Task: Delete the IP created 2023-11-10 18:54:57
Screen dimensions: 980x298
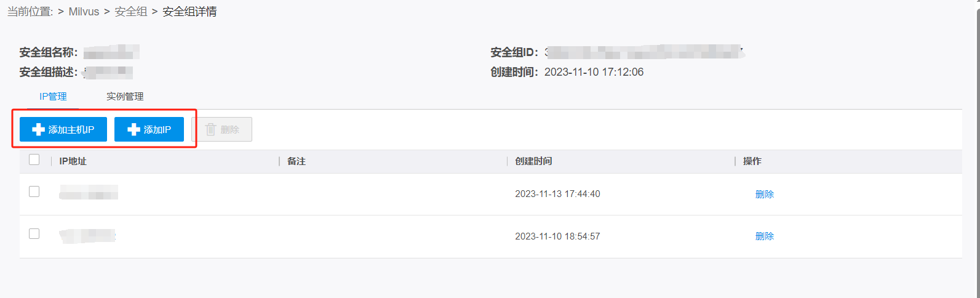Action: point(764,236)
